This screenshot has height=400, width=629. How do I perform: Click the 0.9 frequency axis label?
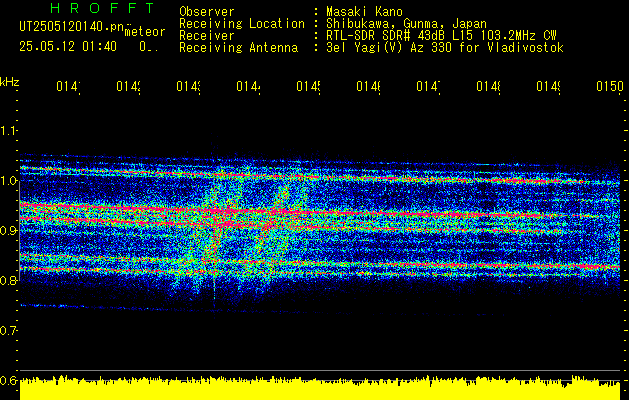coord(8,231)
